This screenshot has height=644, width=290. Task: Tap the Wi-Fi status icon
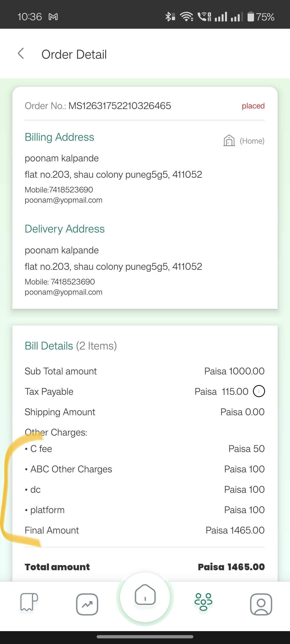tap(186, 17)
